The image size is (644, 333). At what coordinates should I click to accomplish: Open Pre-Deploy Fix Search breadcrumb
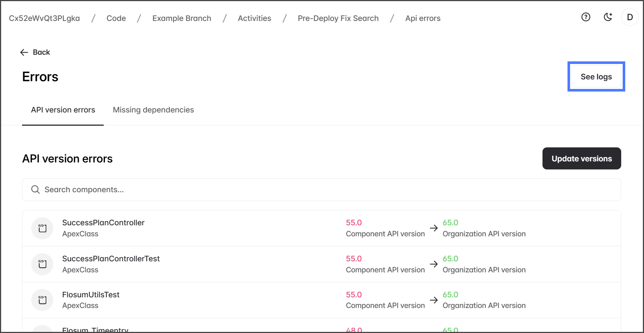click(338, 18)
